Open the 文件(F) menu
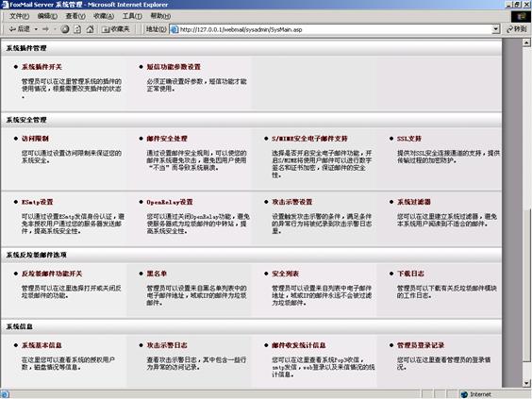 [20, 16]
